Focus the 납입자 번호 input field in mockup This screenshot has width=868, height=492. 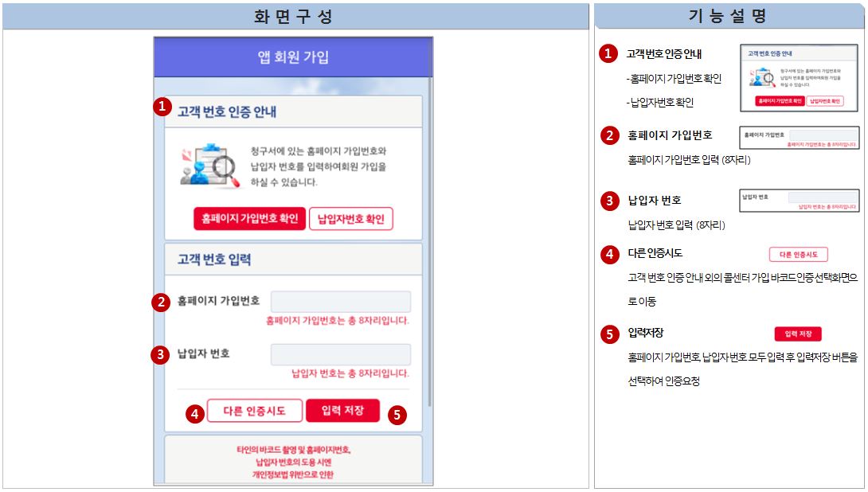340,354
